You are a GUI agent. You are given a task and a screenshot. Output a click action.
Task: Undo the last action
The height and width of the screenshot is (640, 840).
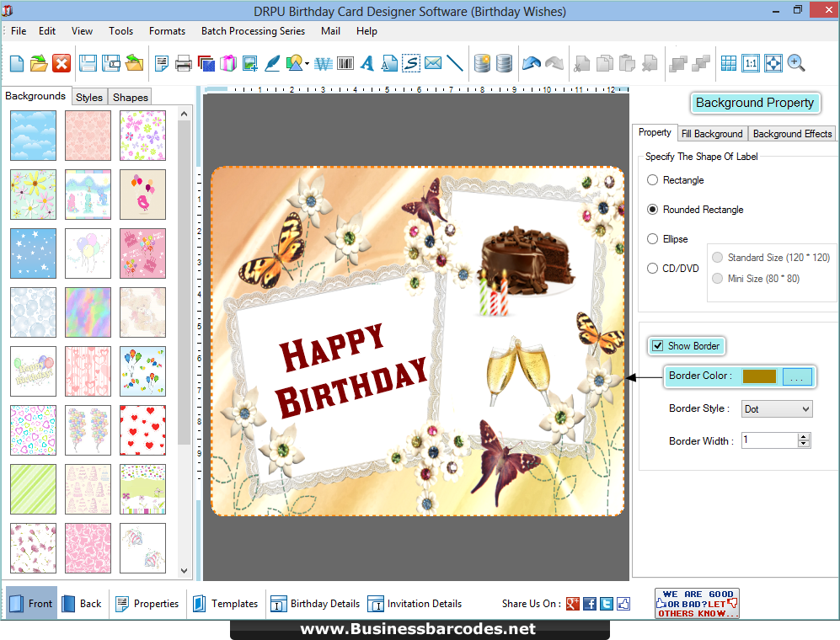point(531,64)
